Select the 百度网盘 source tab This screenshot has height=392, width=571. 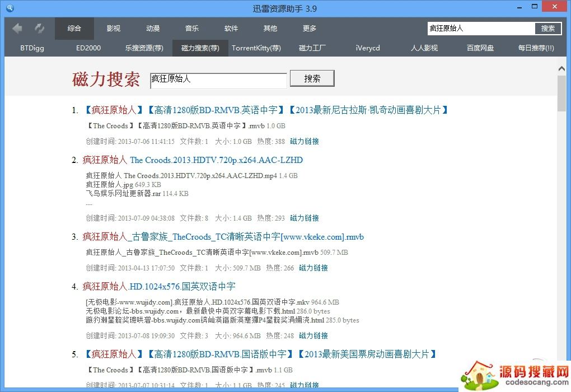480,48
